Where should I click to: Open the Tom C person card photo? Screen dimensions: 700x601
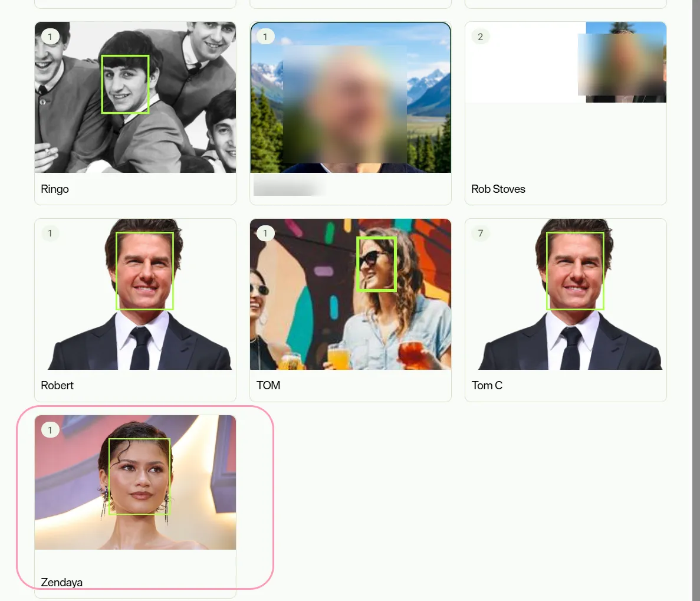click(x=566, y=294)
